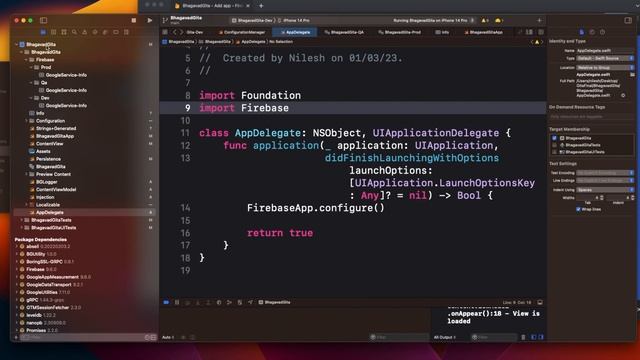Viewport: 640px width, 360px height.
Task: Open the All Output console dropdown
Action: click(x=445, y=337)
